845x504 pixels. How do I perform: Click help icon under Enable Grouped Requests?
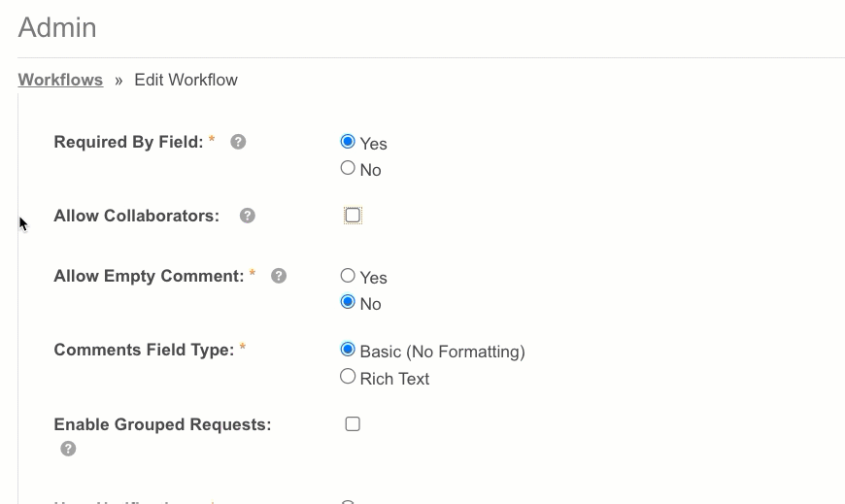pyautogui.click(x=68, y=449)
